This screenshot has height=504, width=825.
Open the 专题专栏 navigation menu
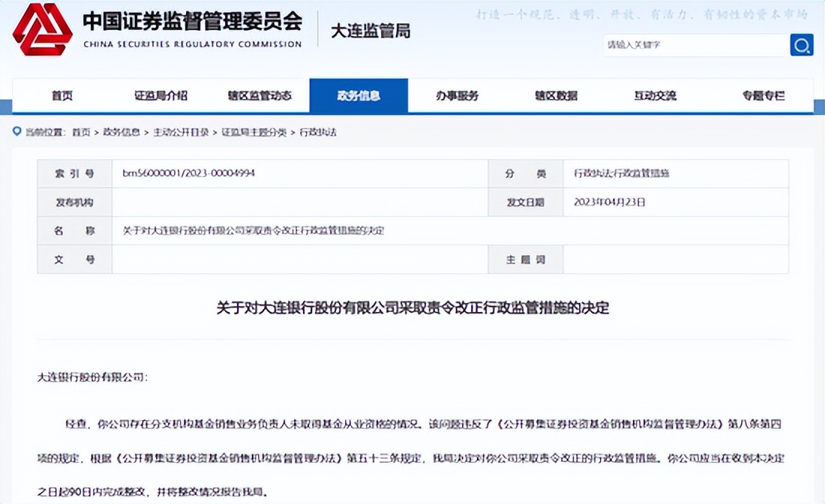[761, 96]
